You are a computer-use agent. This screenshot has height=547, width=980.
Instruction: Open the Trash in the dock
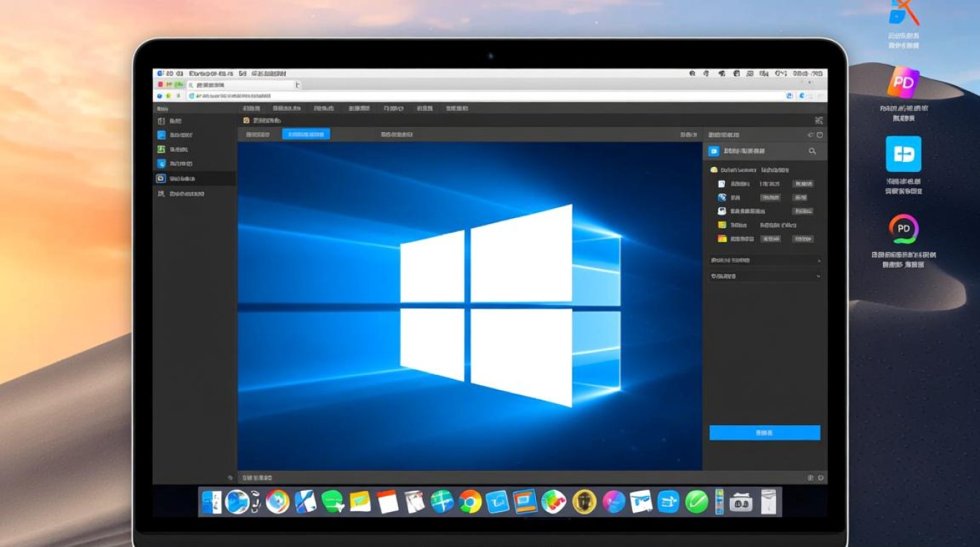click(x=769, y=502)
